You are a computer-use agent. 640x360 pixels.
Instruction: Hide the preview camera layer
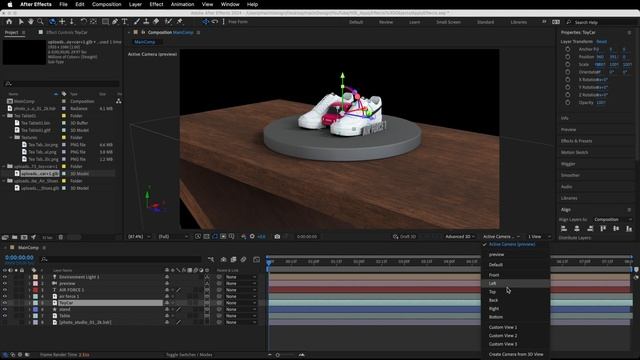[5, 283]
